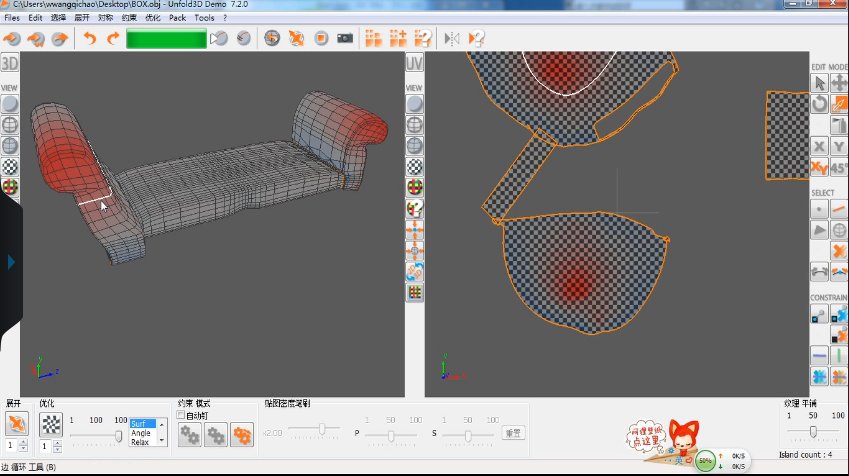Open the Pack menu

coord(177,18)
